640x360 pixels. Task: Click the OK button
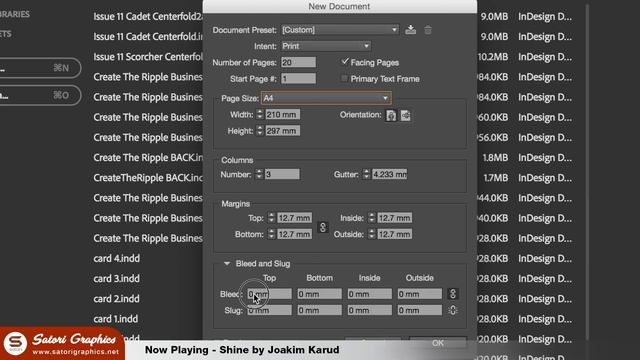click(x=438, y=343)
